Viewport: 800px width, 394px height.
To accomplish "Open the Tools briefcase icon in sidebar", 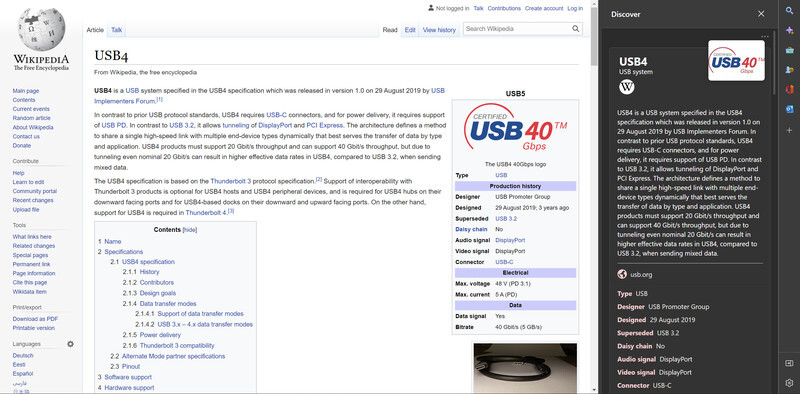I will (789, 50).
